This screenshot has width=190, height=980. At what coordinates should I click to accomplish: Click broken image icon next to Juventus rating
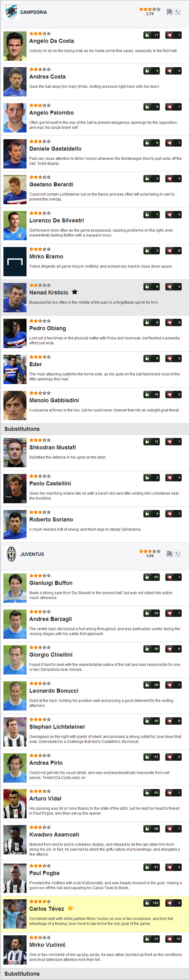(170, 554)
